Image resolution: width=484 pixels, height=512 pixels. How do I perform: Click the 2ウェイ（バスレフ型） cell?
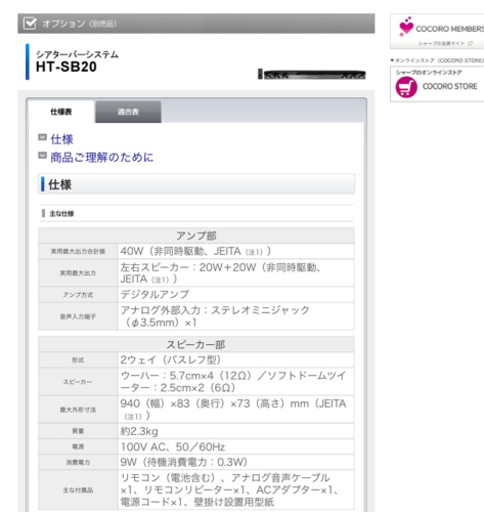(x=236, y=360)
